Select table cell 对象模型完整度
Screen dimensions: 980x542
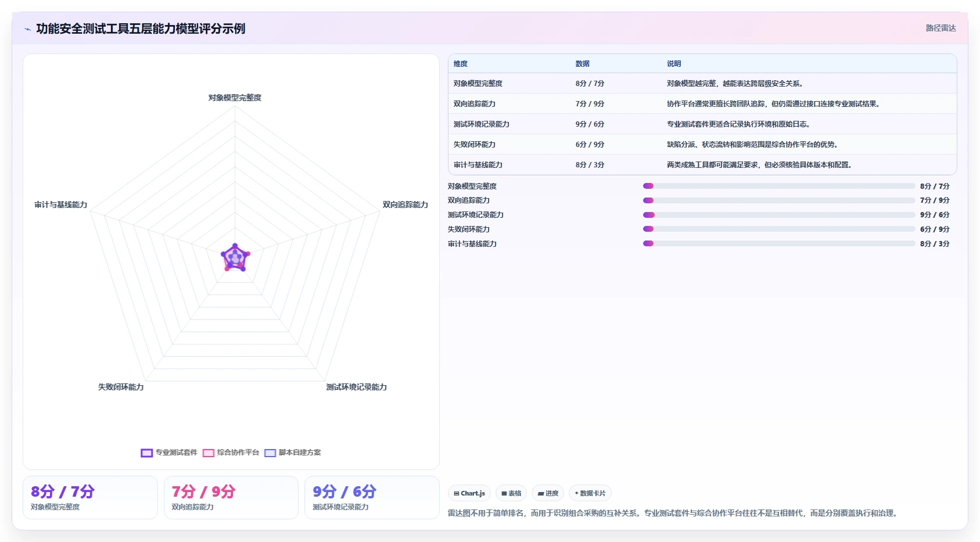478,84
